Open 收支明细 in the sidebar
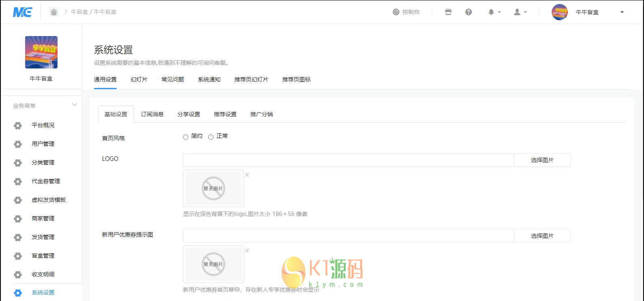Image resolution: width=644 pixels, height=301 pixels. [x=43, y=274]
